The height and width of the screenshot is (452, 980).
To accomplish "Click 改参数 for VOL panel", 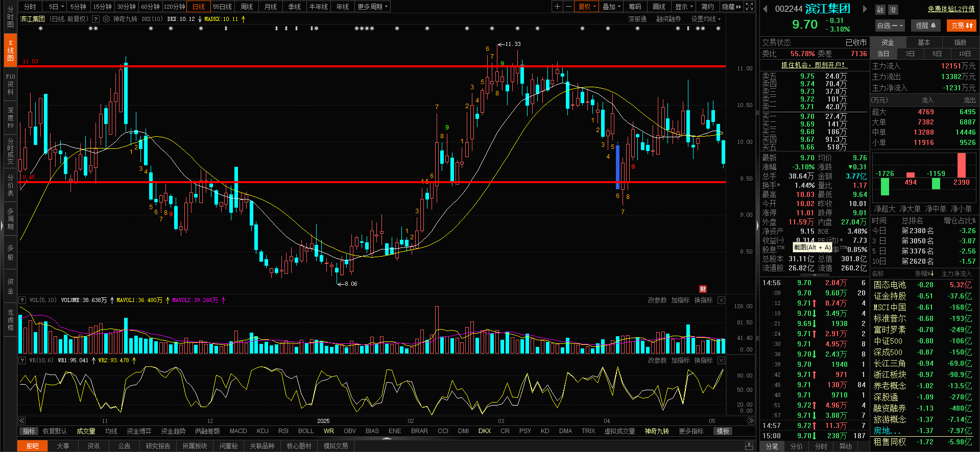I will pos(657,300).
